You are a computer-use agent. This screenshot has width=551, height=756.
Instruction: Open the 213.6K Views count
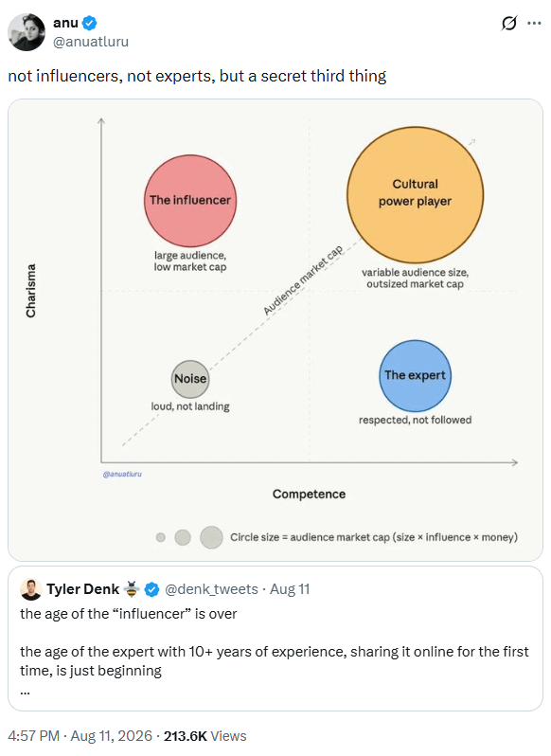point(205,736)
